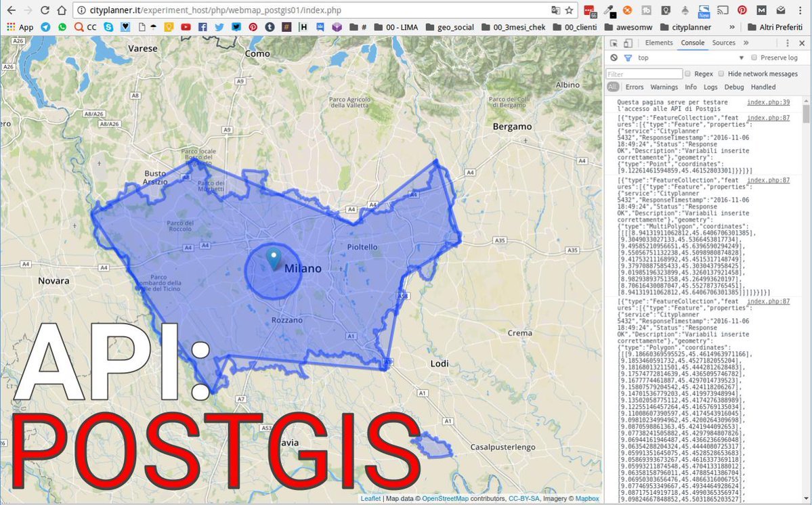The width and height of the screenshot is (812, 505).
Task: Switch to the Elements tab
Action: click(658, 43)
